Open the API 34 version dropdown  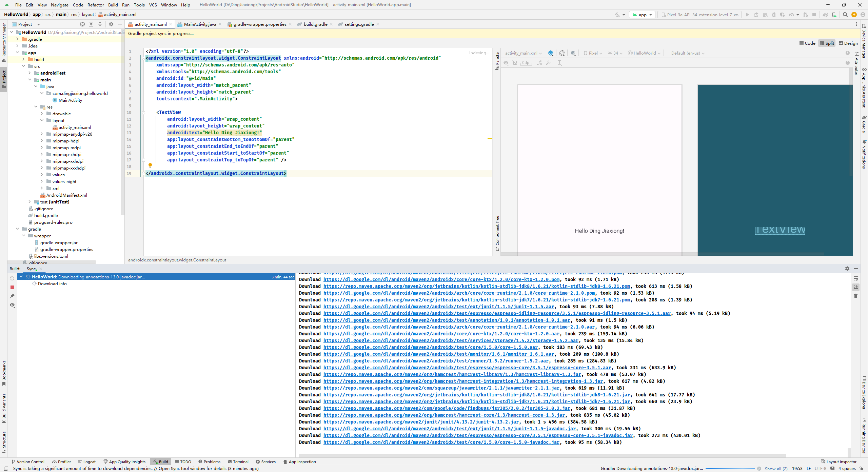615,53
